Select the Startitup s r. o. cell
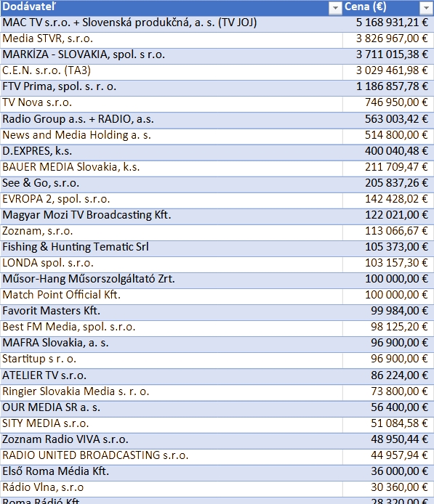Viewport: 434px width, 504px height. click(172, 360)
